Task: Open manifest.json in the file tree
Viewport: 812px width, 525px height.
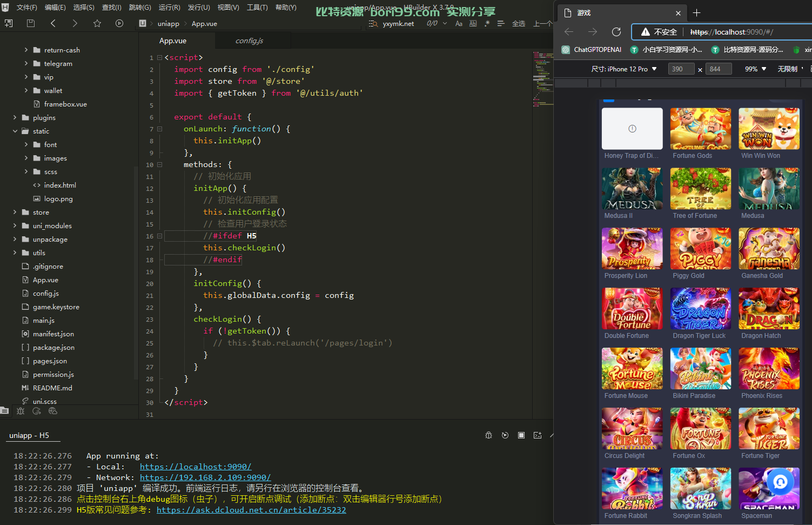Action: 53,334
